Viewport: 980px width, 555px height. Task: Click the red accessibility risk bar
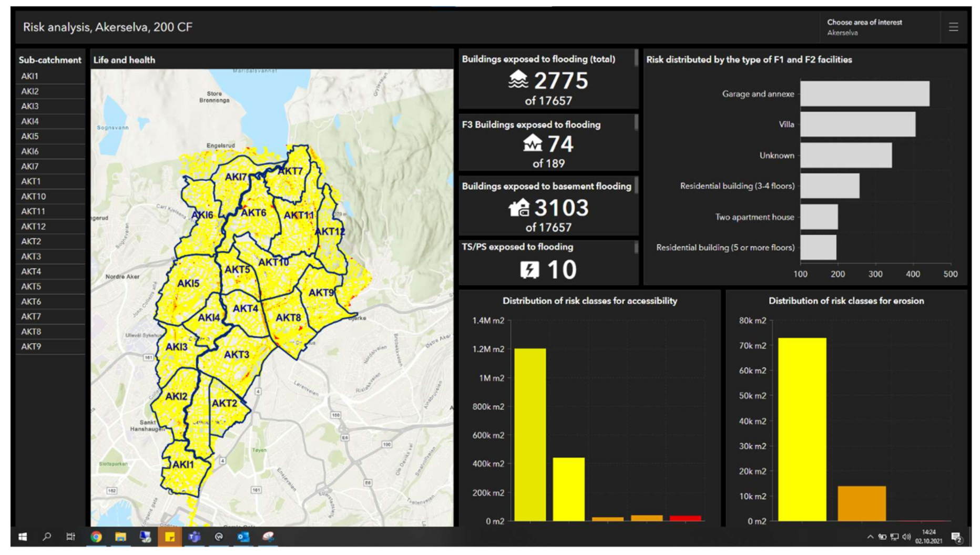click(x=685, y=518)
